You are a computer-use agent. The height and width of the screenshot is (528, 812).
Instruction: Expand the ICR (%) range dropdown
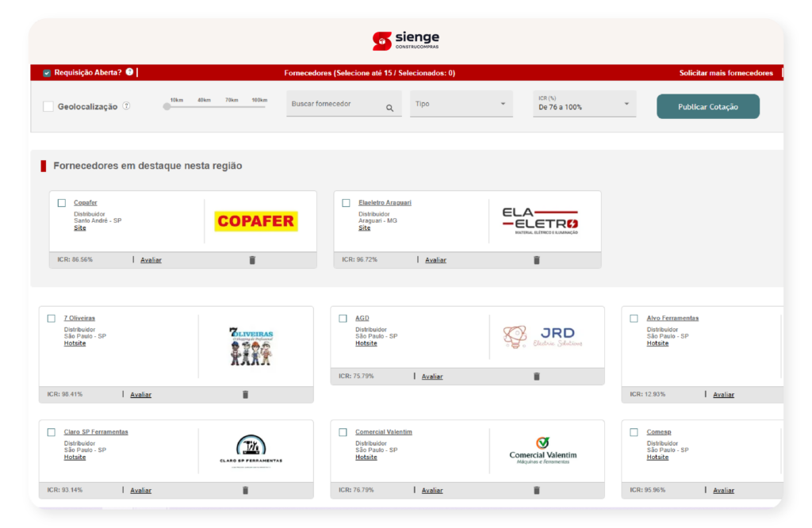pos(584,104)
